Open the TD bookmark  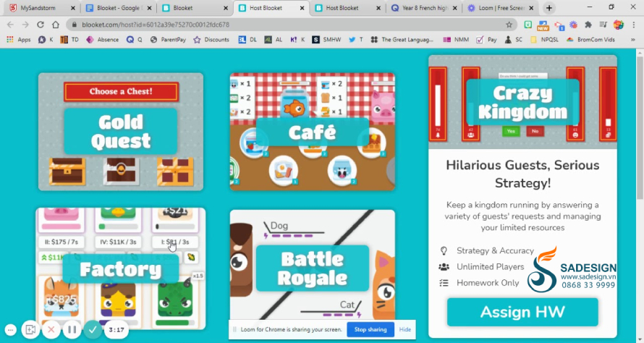(69, 39)
